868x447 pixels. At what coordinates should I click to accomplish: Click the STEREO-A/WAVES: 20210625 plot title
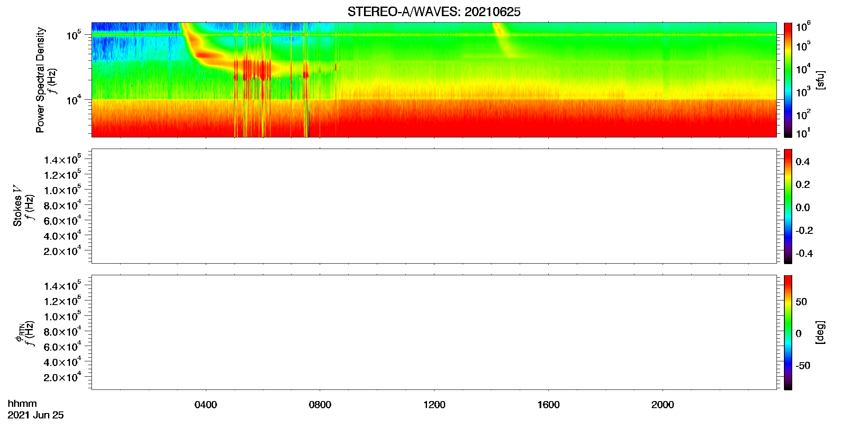click(434, 12)
